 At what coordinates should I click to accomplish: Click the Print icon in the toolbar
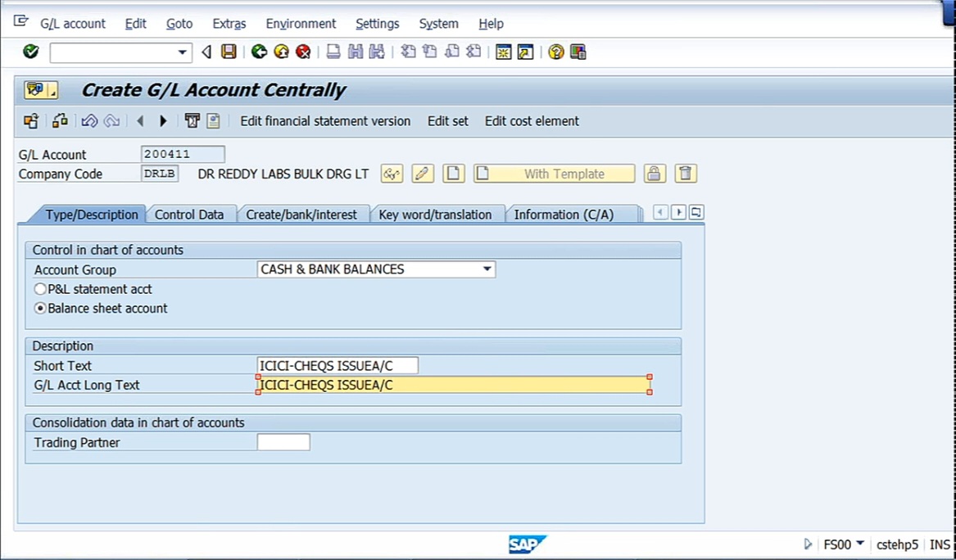pos(333,52)
